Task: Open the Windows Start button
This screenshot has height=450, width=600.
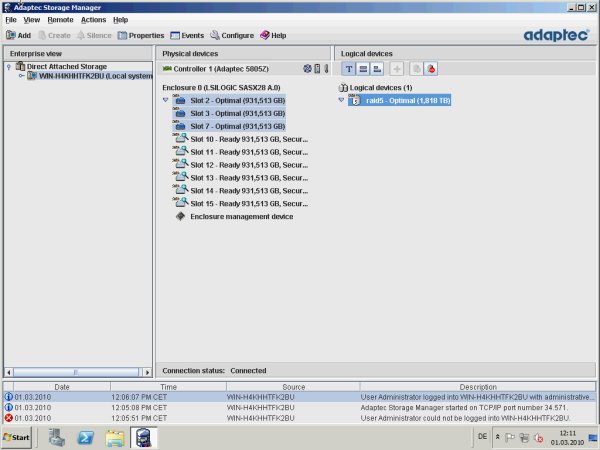Action: pyautogui.click(x=16, y=437)
